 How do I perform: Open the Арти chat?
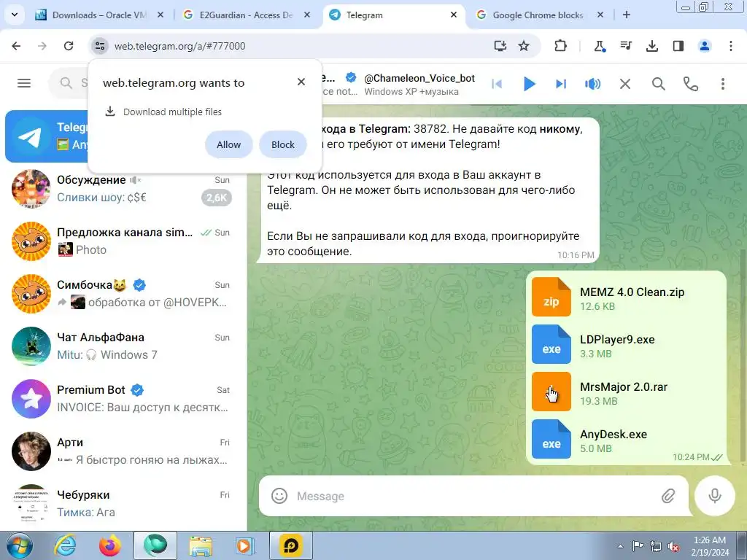tap(123, 451)
